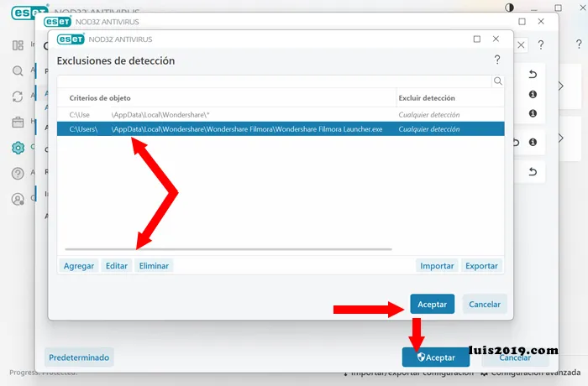Viewport: 588px width, 386px height.
Task: Click Cualquier detección in Filmora Launcher.exe row
Action: click(x=429, y=129)
